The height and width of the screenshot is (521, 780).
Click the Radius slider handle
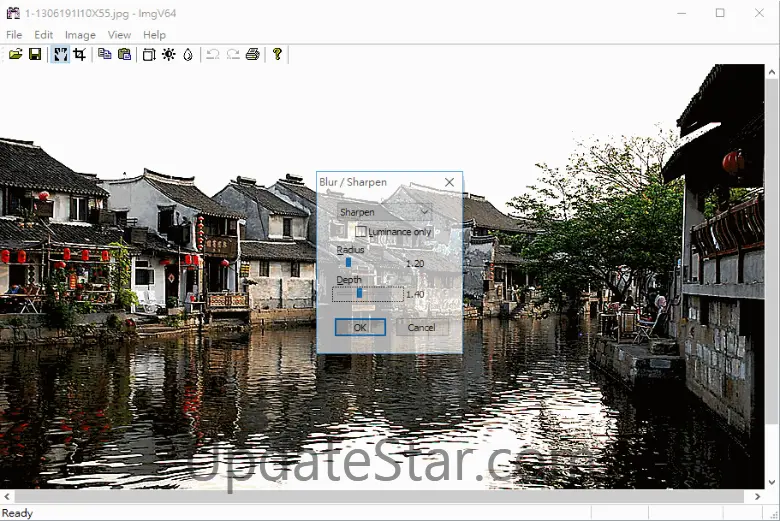click(348, 263)
